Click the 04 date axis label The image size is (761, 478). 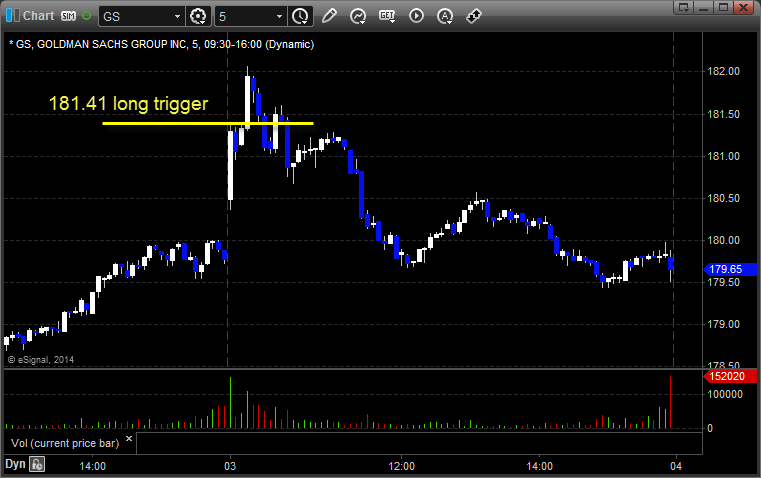pyautogui.click(x=676, y=466)
